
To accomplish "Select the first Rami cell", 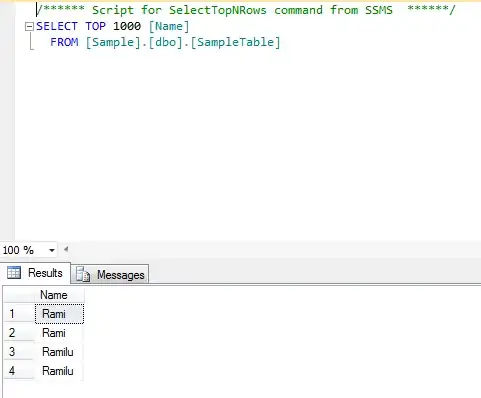I will [59, 314].
